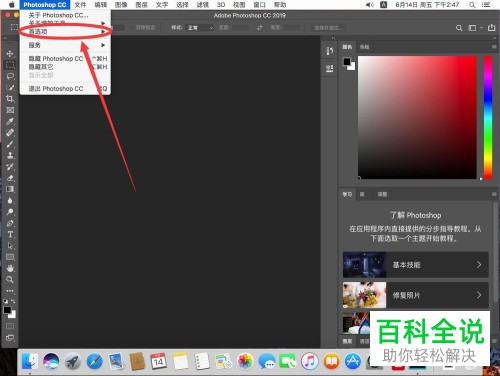Select the Quick Selection tool
This screenshot has height=376, width=500.
point(10,87)
